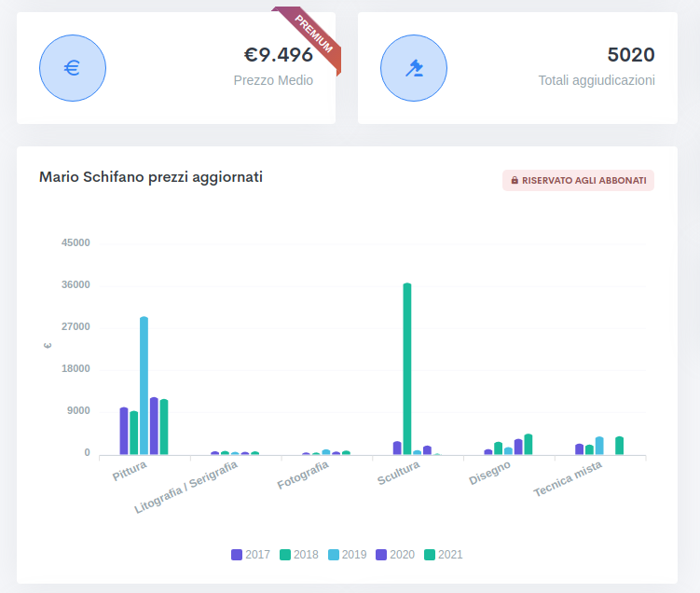Select the 2021 Tecnica mista bar
Viewport: 700px width, 593px height.
619,446
